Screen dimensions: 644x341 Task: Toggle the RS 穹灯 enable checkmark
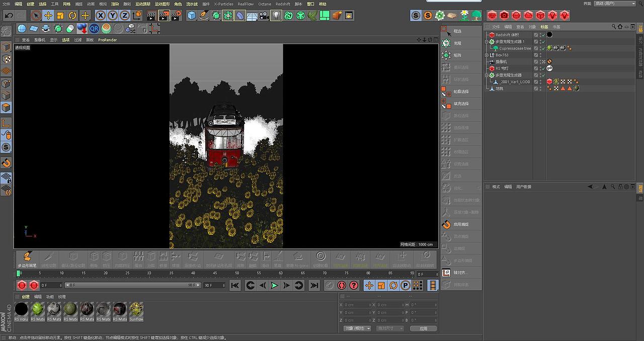click(543, 68)
